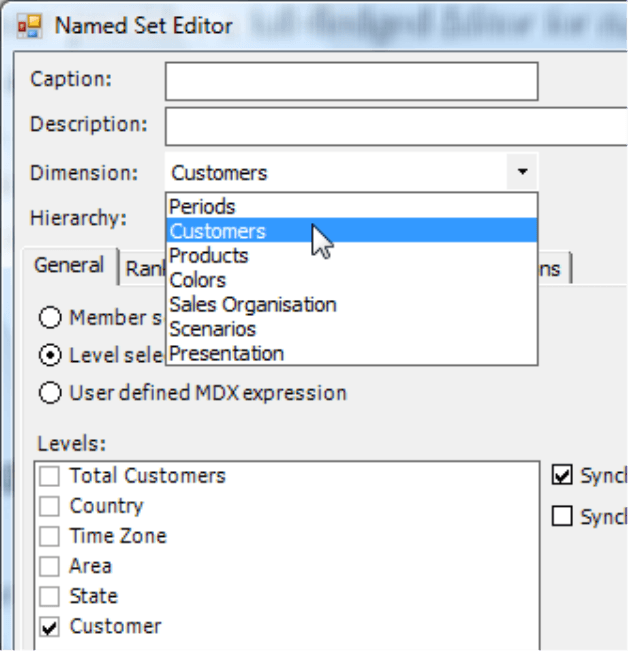The width and height of the screenshot is (628, 651).
Task: Pick Colors in the dimension list
Action: [x=198, y=280]
